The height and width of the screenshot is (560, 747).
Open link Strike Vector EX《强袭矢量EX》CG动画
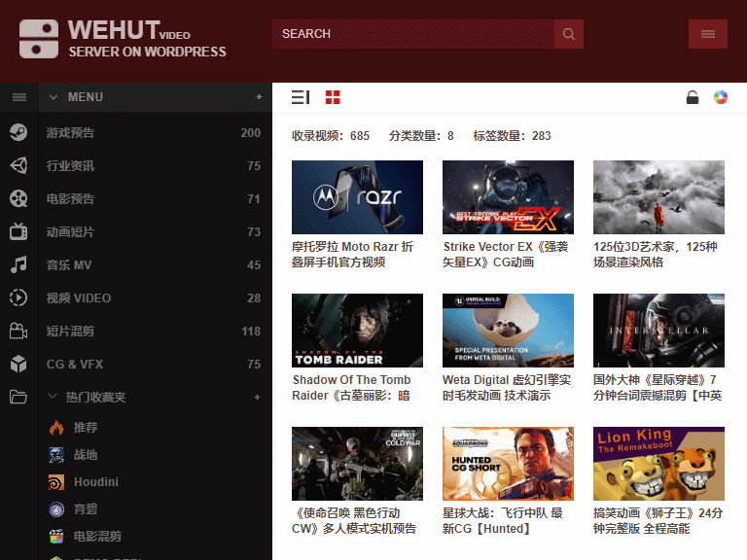pyautogui.click(x=506, y=255)
